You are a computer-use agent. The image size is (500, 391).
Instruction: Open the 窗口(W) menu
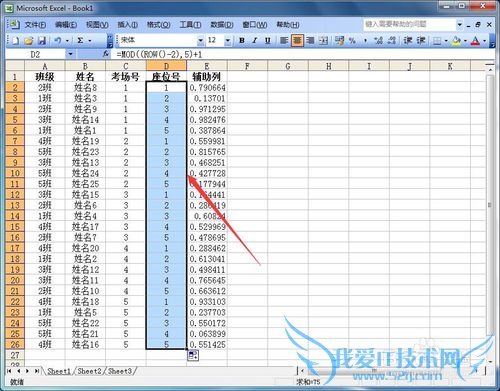pos(255,25)
